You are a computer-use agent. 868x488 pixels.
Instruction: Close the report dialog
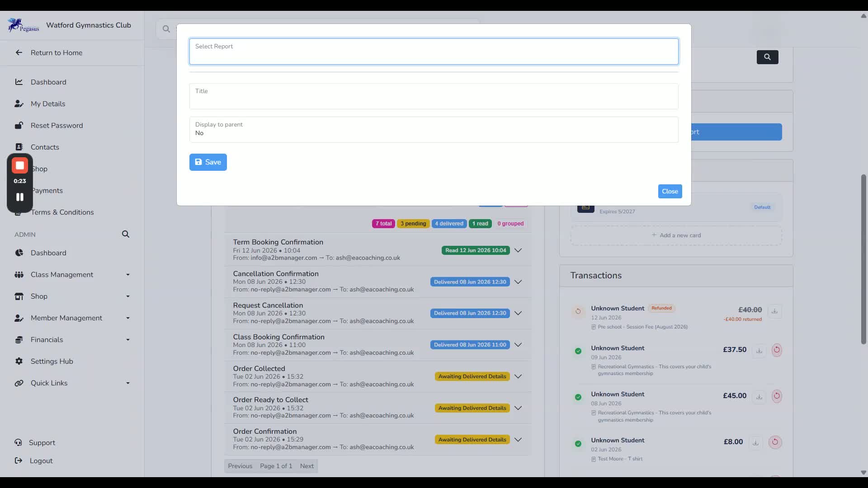670,191
